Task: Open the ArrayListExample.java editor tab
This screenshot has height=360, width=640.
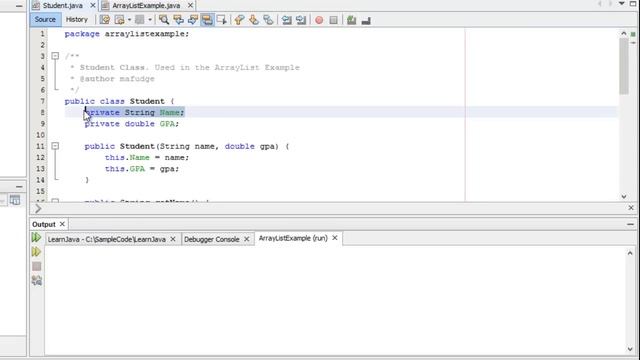Action: coord(146,6)
